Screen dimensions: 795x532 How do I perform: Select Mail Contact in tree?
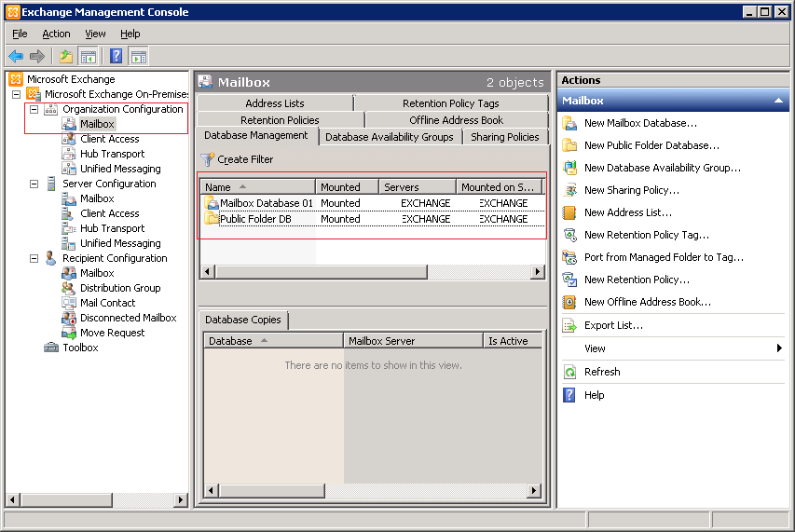coord(107,303)
